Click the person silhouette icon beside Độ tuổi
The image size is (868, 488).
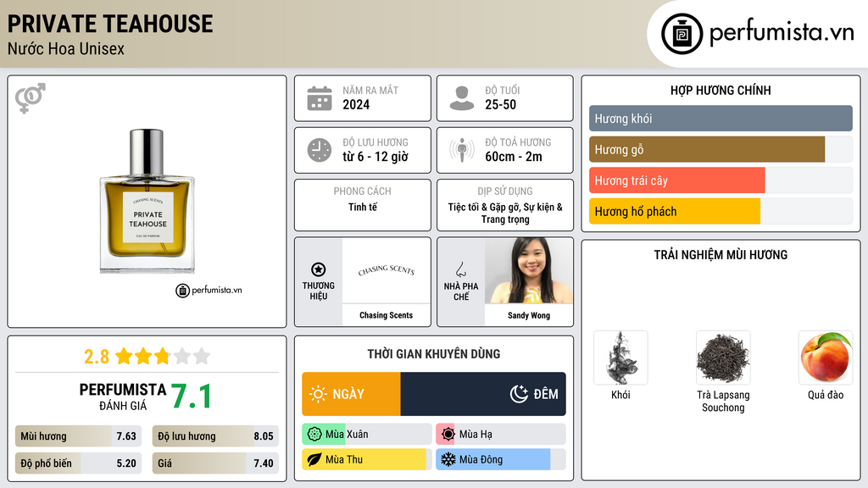462,98
